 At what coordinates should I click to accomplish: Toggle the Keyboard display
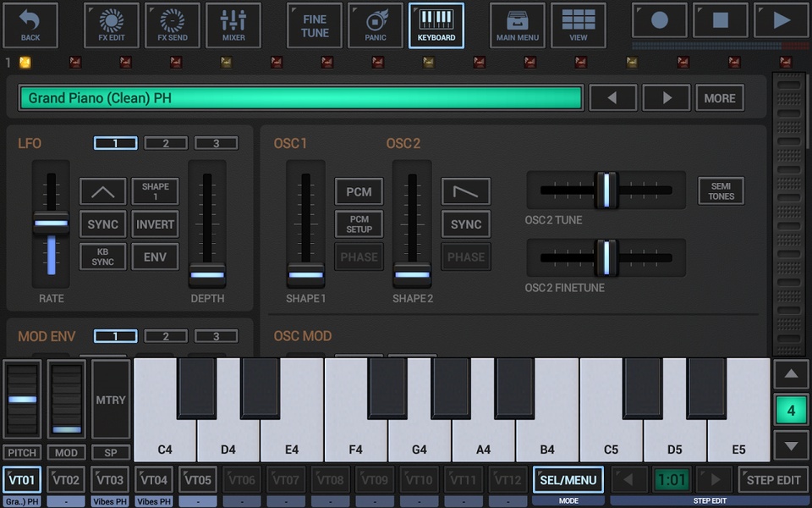pos(436,25)
